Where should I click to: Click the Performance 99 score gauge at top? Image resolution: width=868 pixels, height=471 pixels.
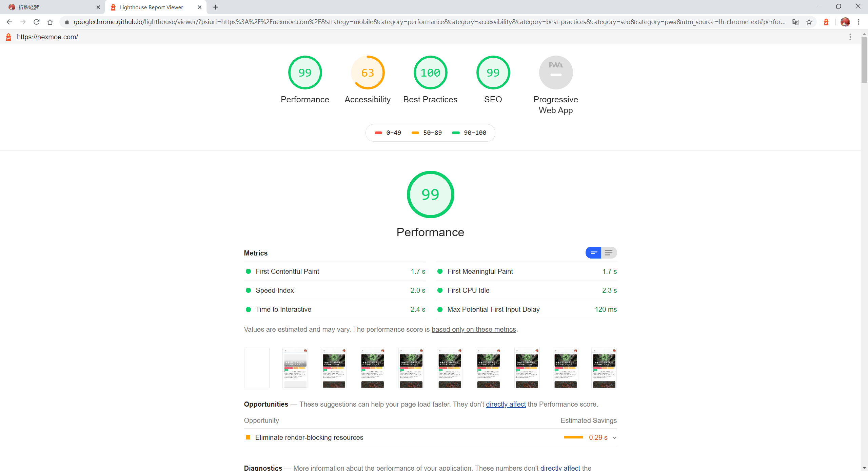tap(305, 73)
